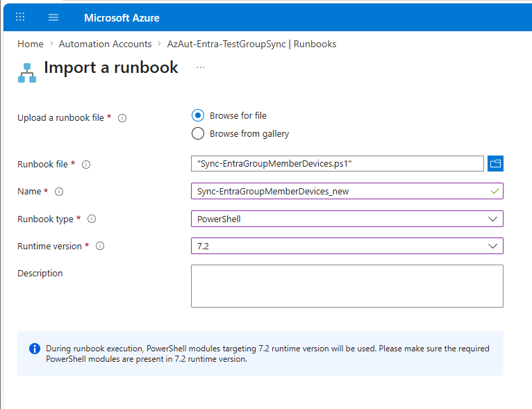Screen dimensions: 532x409
Task: Open the hamburger portal menu
Action: pyautogui.click(x=53, y=17)
